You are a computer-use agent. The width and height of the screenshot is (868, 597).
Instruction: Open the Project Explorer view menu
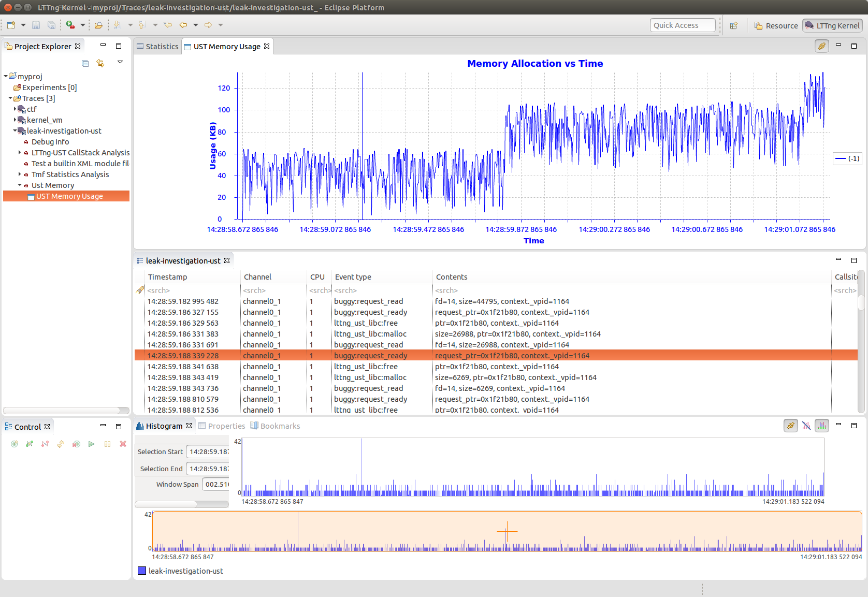coord(120,62)
